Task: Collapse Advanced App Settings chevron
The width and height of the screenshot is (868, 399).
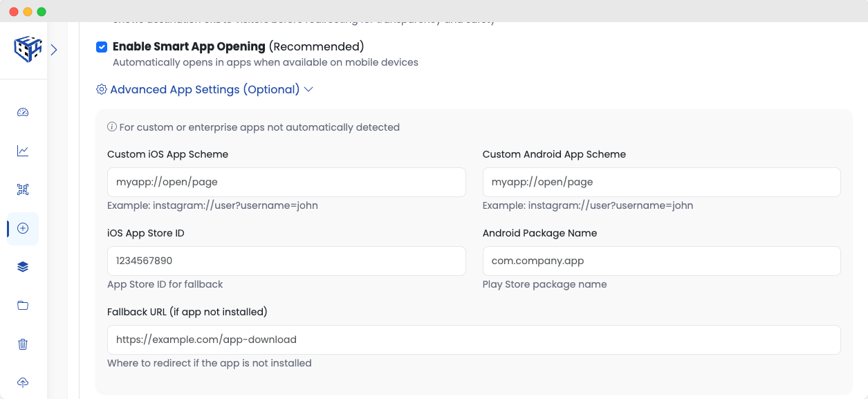Action: (308, 90)
